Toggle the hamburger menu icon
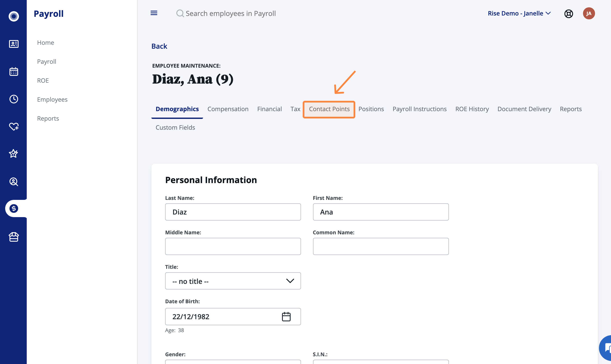The height and width of the screenshot is (364, 611). (154, 13)
